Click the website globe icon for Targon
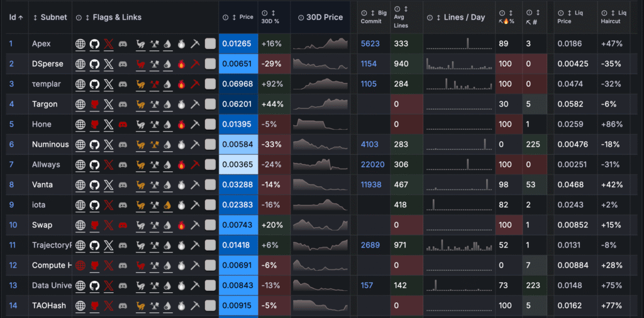 pos(80,104)
